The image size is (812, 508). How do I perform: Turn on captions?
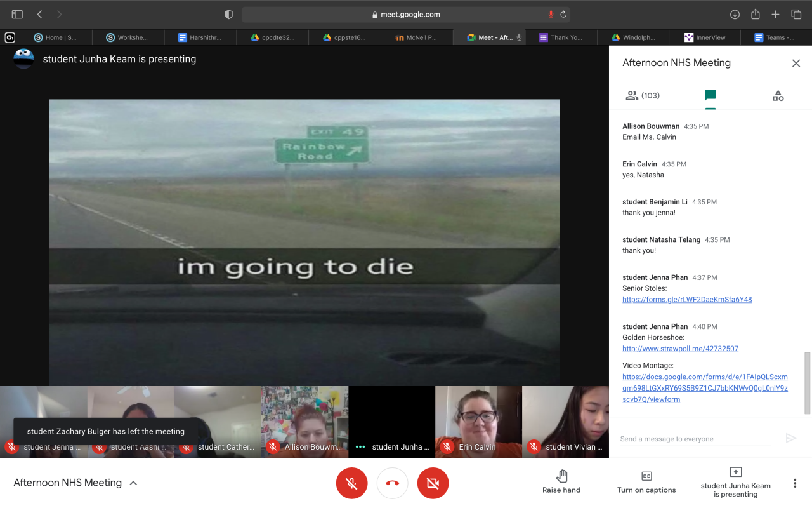click(646, 482)
